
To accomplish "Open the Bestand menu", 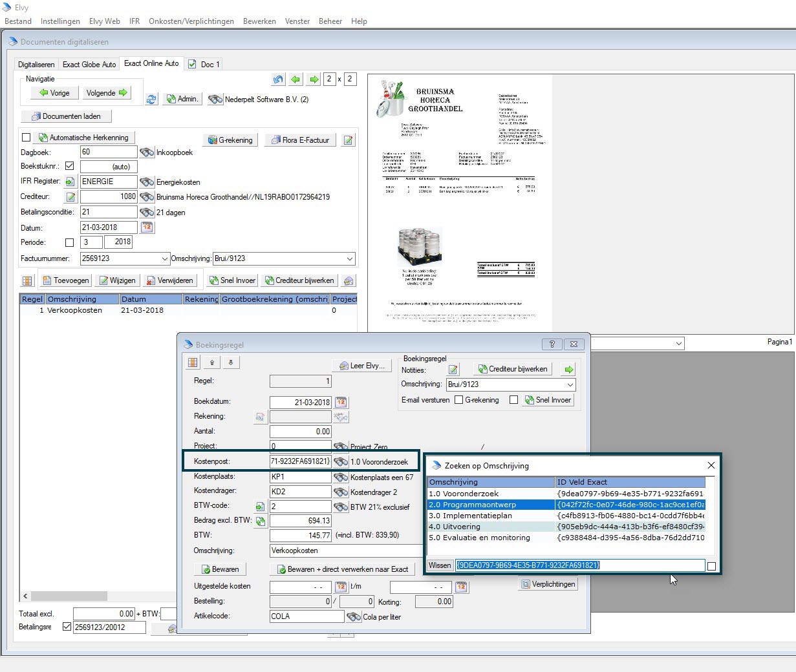I will tap(18, 21).
